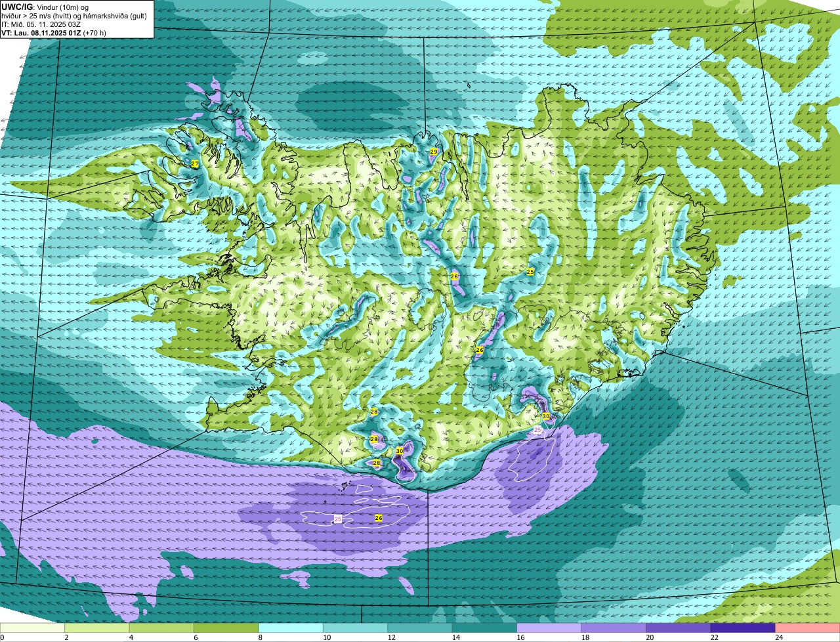Pick the light green 4–6 m/s legend swatch

(161, 628)
